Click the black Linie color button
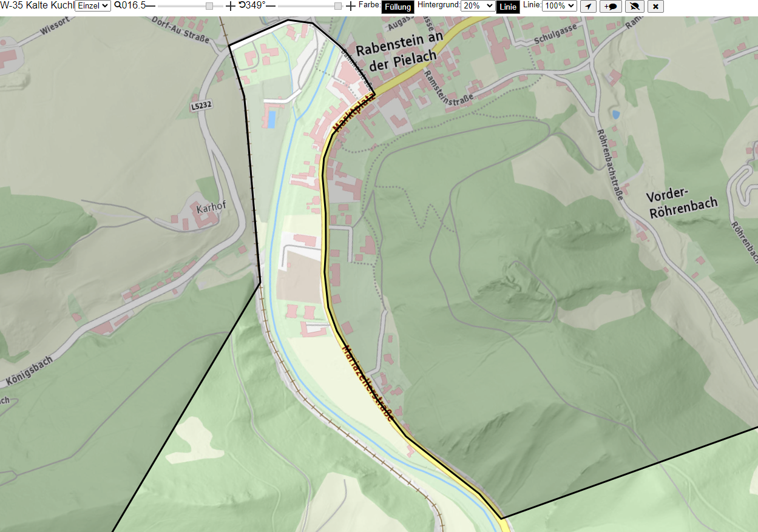The width and height of the screenshot is (758, 532). pyautogui.click(x=508, y=7)
